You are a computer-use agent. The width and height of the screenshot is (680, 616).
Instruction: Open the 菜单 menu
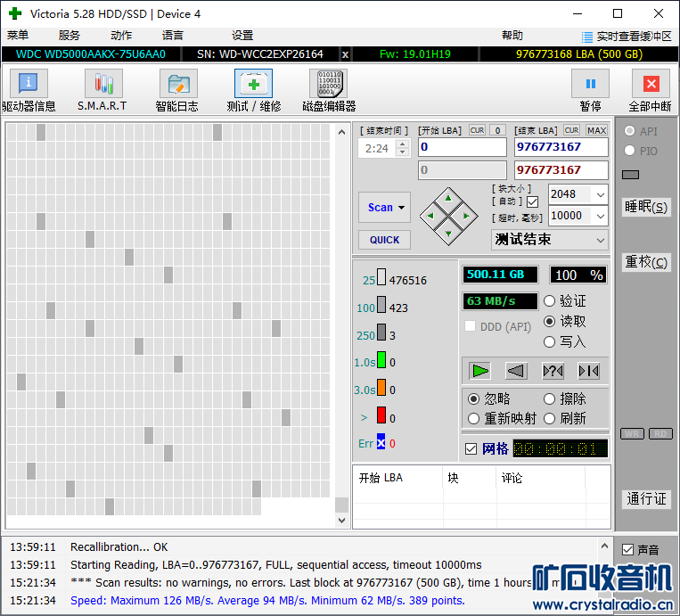pos(18,35)
